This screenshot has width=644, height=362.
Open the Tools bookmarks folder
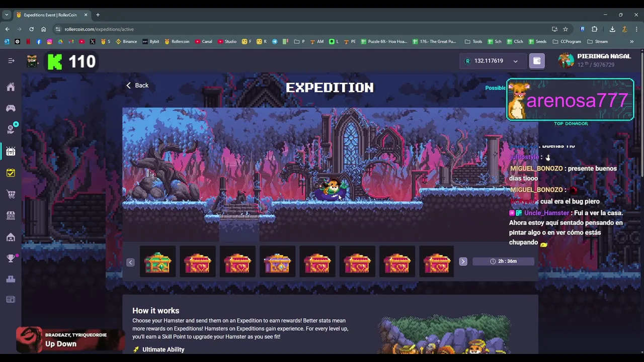(473, 42)
